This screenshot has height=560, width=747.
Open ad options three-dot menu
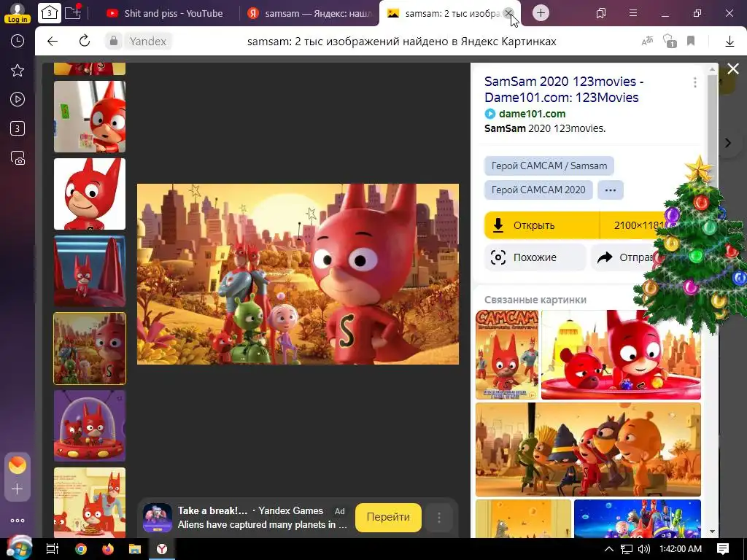pos(438,517)
